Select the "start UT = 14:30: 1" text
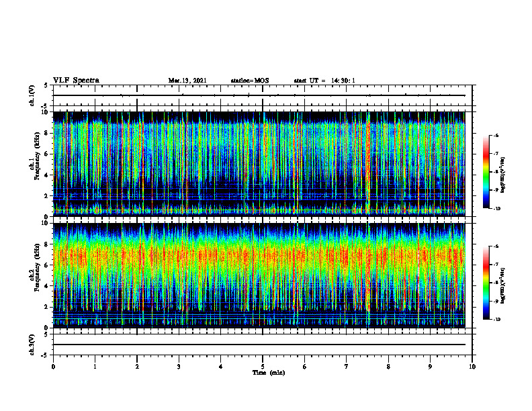 [x=324, y=81]
